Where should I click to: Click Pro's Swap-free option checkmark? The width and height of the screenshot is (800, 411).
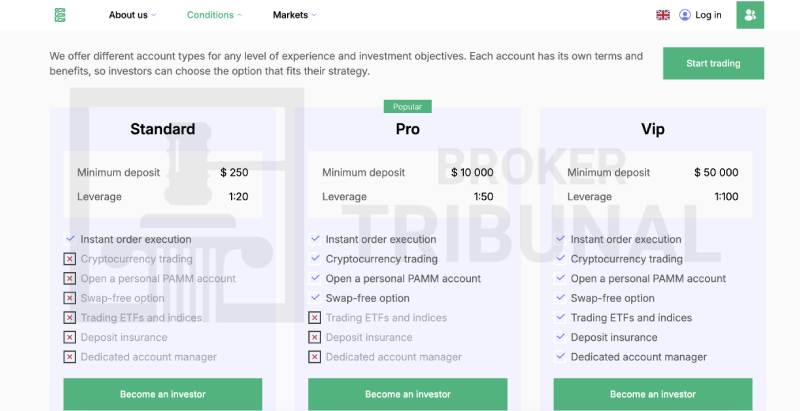tap(315, 298)
